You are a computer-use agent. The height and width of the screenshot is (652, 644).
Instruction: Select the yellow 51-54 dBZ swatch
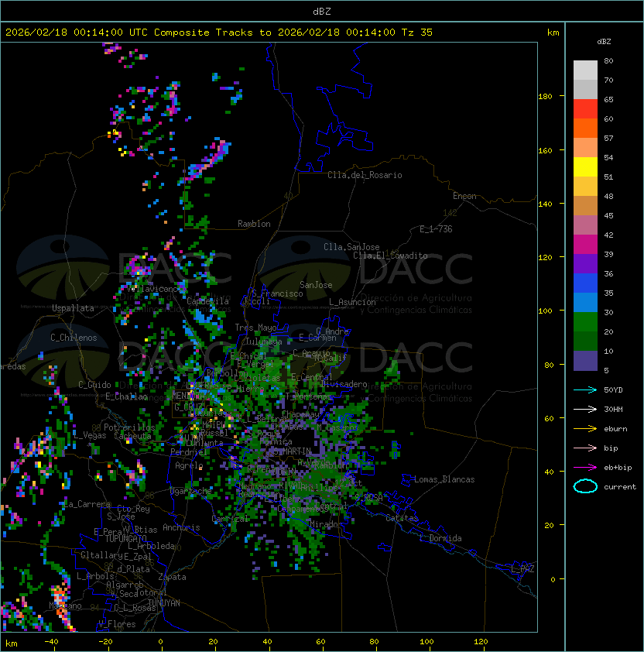(x=585, y=167)
